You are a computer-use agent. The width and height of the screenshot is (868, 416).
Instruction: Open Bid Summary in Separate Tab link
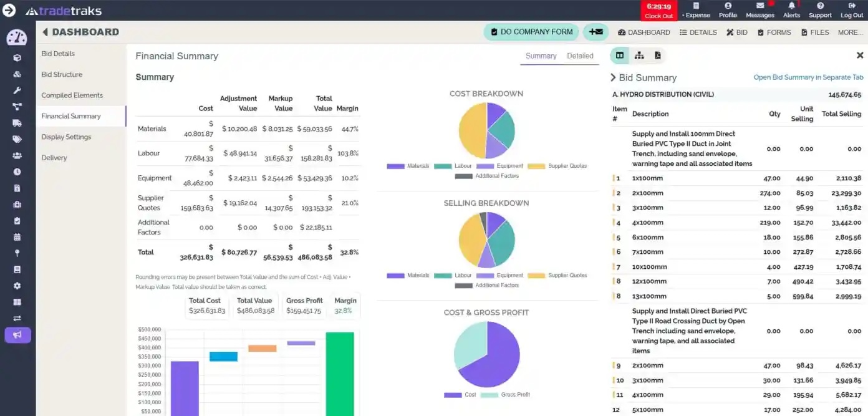(808, 77)
